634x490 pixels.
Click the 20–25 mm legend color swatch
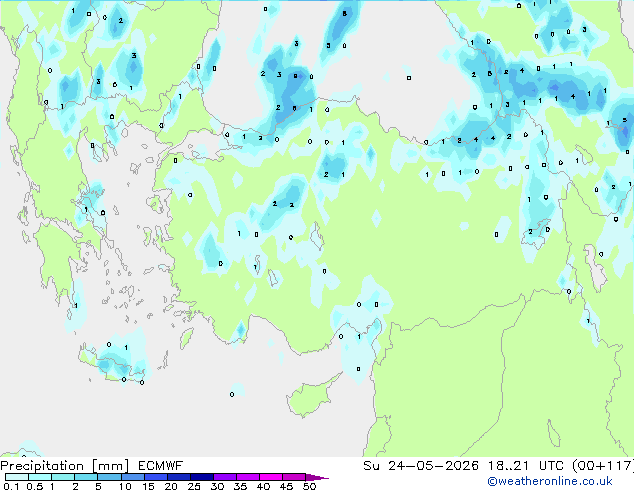pos(179,477)
